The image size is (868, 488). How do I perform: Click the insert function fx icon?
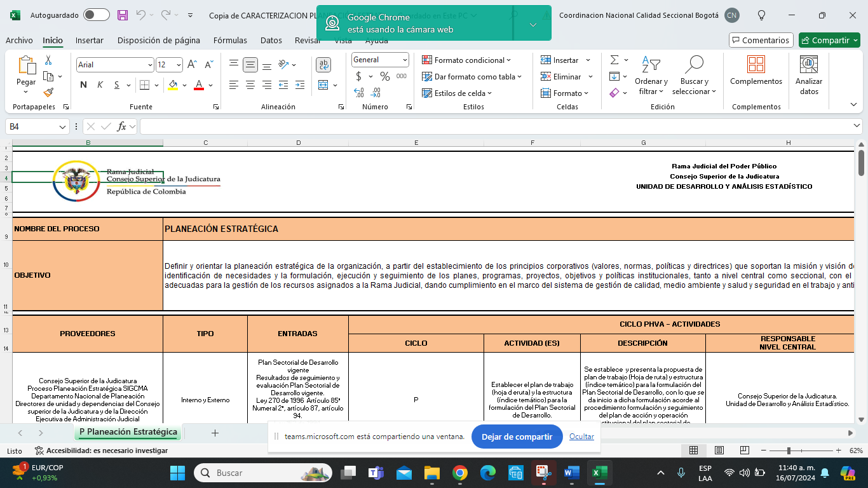click(121, 126)
